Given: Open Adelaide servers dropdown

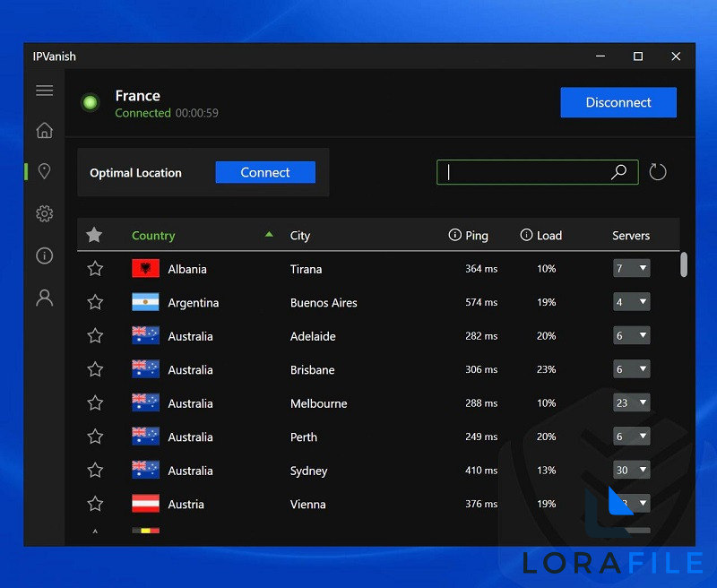Looking at the screenshot, I should (632, 336).
